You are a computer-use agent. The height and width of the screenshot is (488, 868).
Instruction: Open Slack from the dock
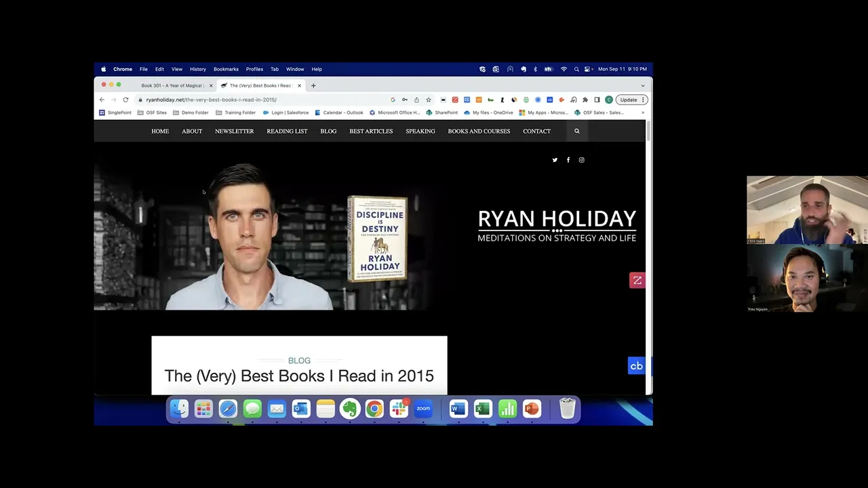coord(399,409)
